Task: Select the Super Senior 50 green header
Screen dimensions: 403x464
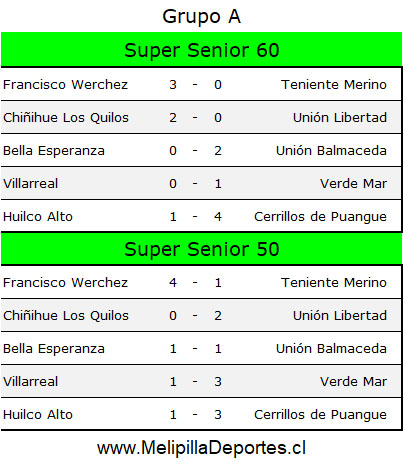Action: pos(201,249)
